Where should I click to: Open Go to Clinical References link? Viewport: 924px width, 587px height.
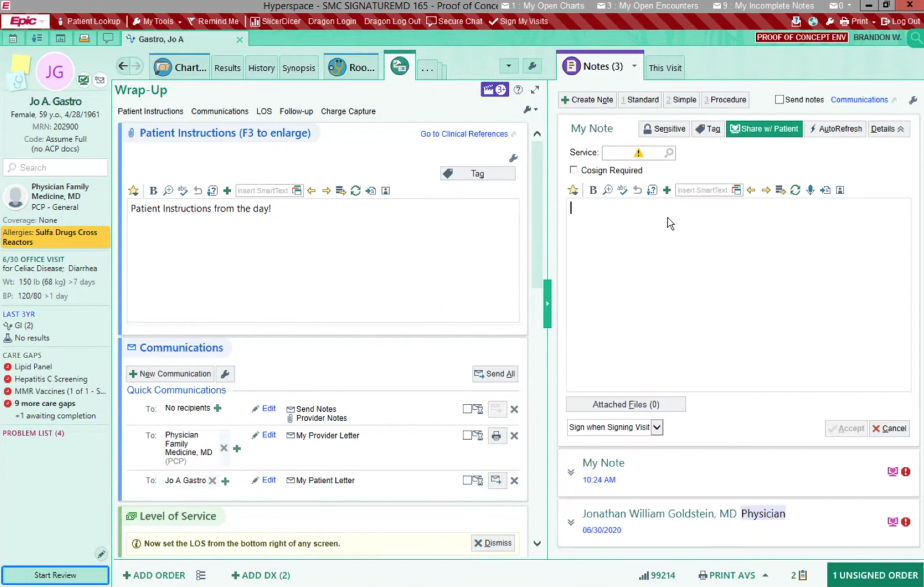[464, 134]
